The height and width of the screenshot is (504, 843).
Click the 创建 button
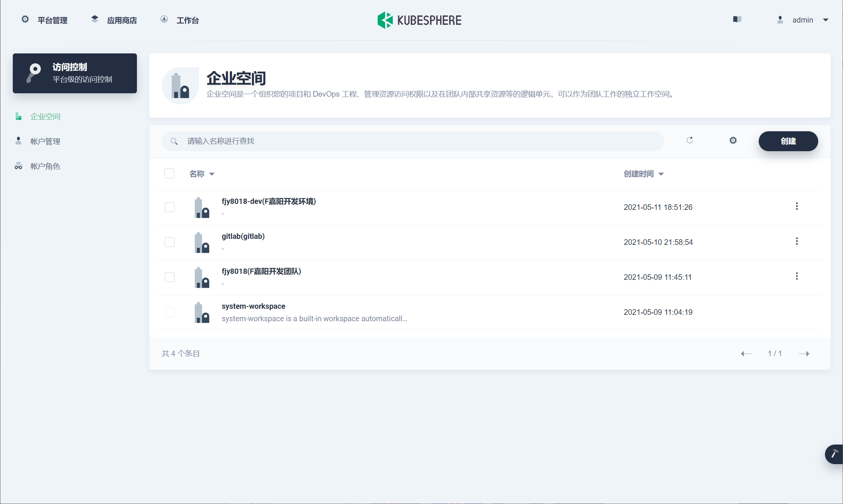788,141
